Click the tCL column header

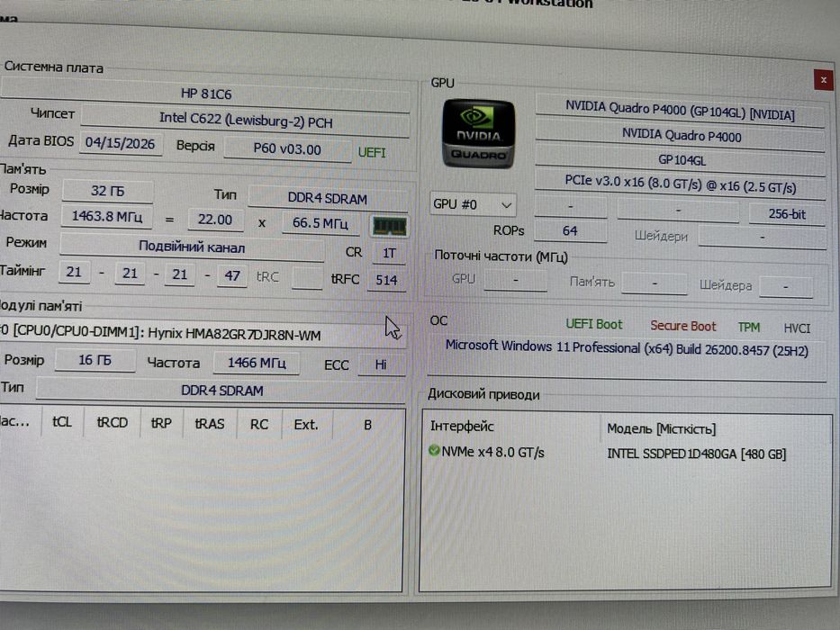coord(62,422)
